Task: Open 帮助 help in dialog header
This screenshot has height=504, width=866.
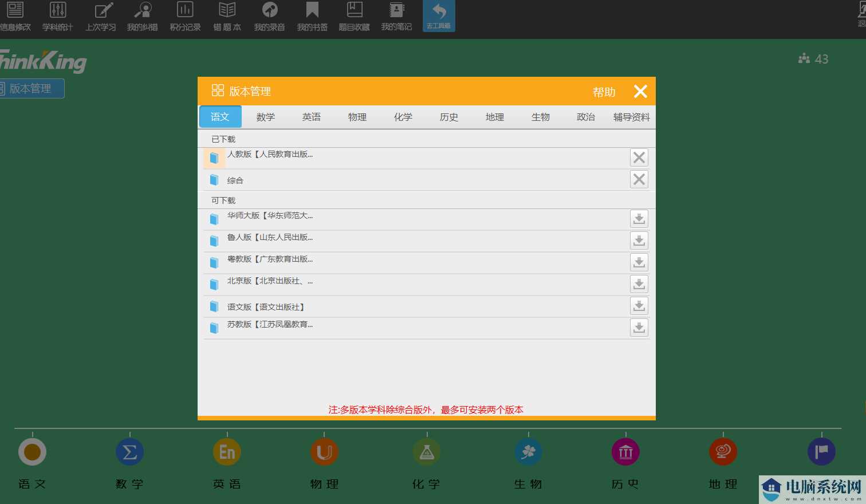Action: pyautogui.click(x=604, y=92)
